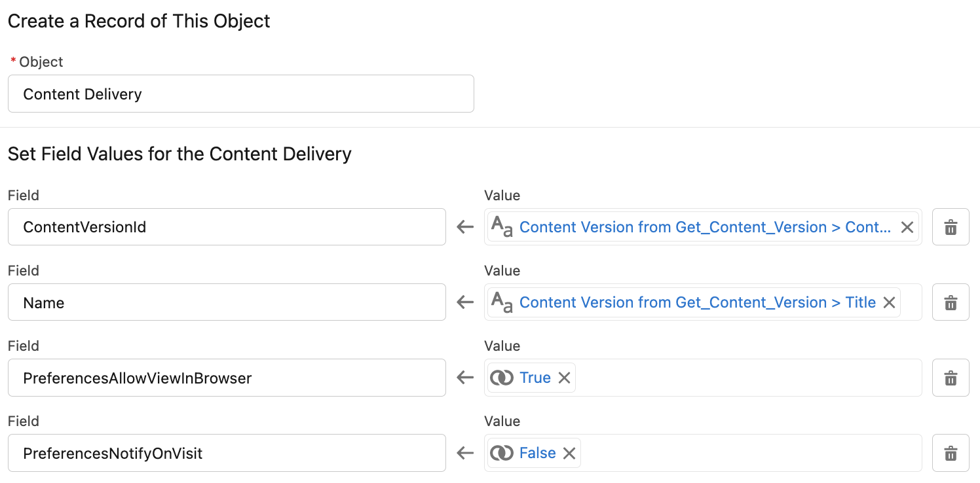Image resolution: width=980 pixels, height=483 pixels.
Task: Click the arrow next to ContentVersionId field
Action: tap(465, 227)
